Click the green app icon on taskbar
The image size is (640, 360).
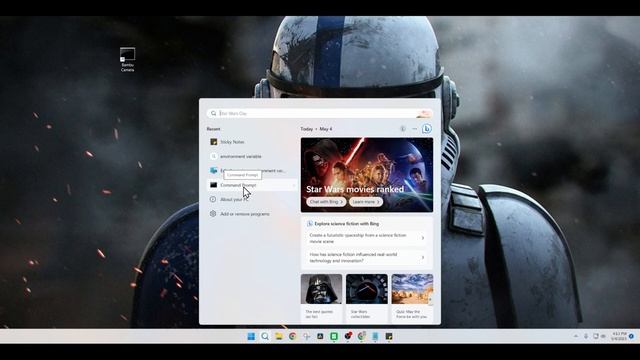tap(334, 336)
